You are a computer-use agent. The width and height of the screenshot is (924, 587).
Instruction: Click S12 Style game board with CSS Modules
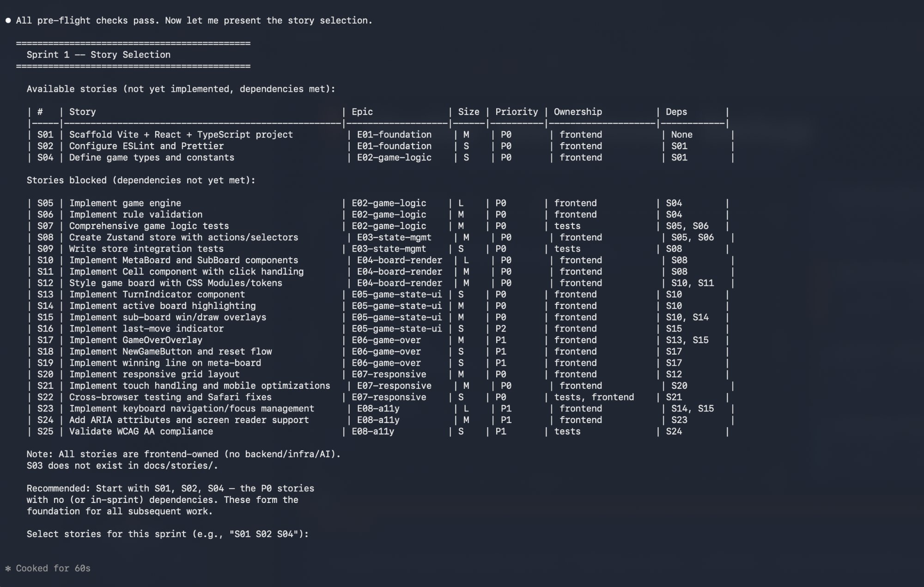(x=176, y=283)
